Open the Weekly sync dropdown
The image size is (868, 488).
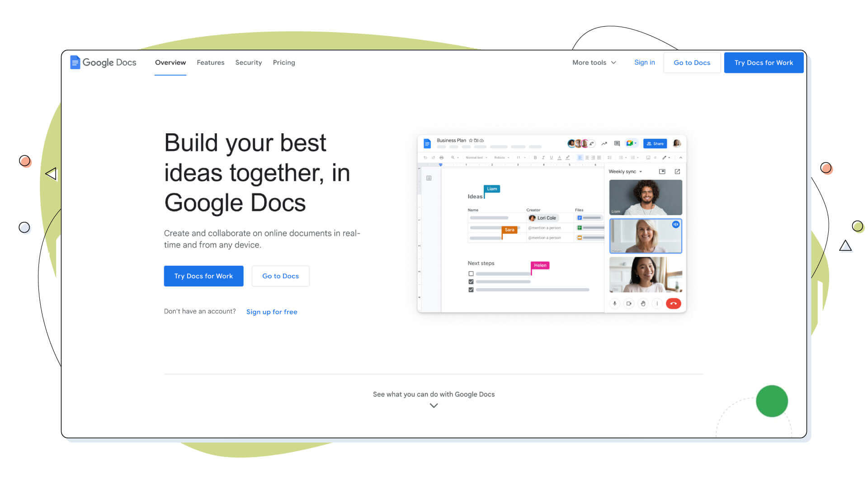(x=626, y=172)
